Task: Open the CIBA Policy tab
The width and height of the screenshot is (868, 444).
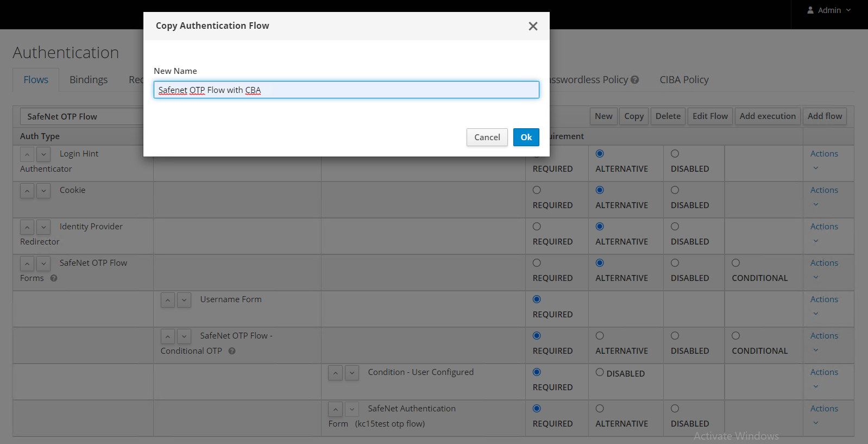Action: (684, 80)
